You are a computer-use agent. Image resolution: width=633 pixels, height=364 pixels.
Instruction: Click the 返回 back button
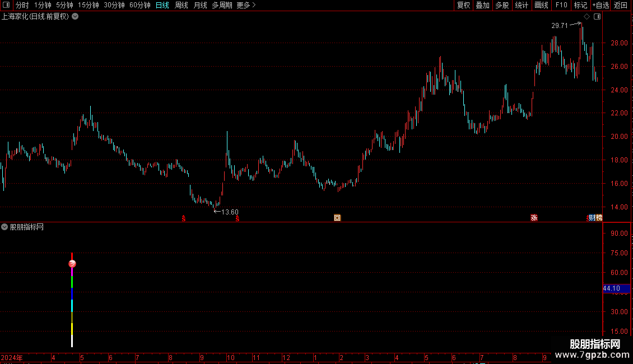(x=621, y=5)
